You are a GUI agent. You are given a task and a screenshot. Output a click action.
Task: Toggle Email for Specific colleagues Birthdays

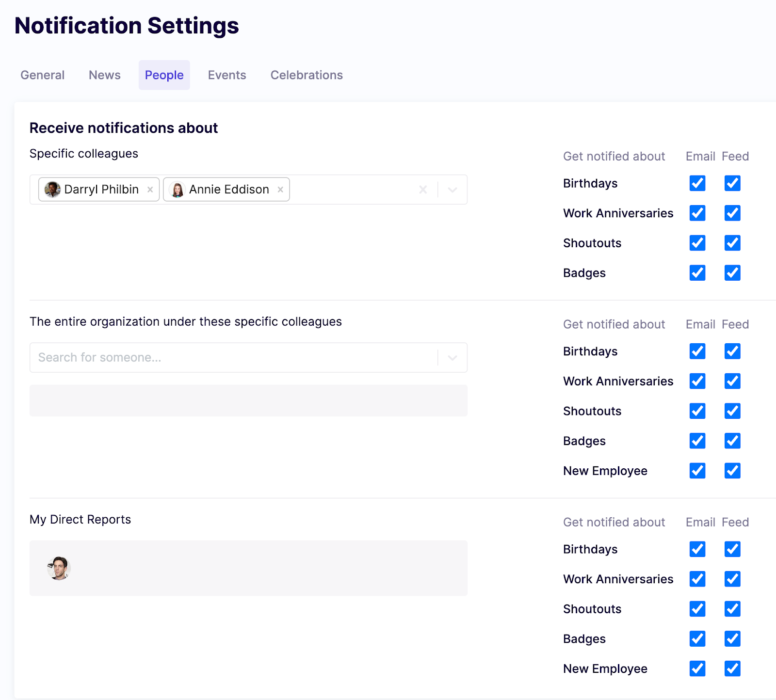point(697,183)
